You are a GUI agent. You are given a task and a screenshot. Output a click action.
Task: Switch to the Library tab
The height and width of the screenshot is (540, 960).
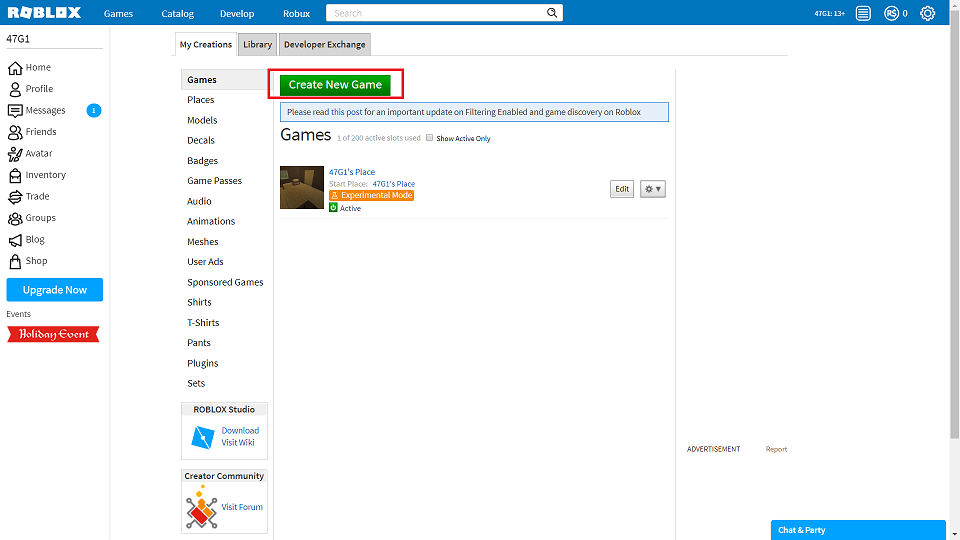pos(257,44)
